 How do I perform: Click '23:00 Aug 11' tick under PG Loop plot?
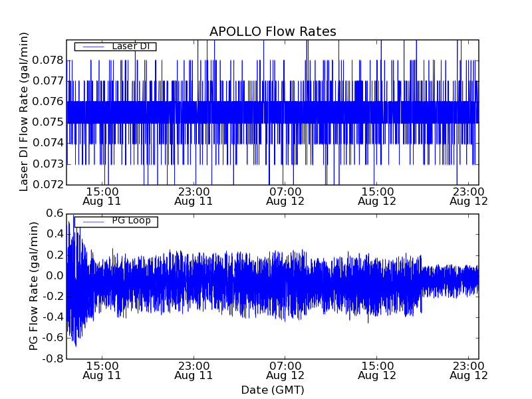[x=194, y=370]
